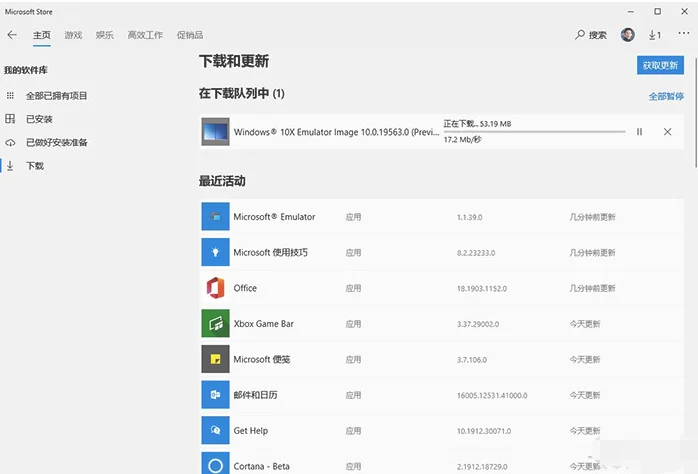Go back with the back arrow
The width and height of the screenshot is (698, 474).
point(12,35)
